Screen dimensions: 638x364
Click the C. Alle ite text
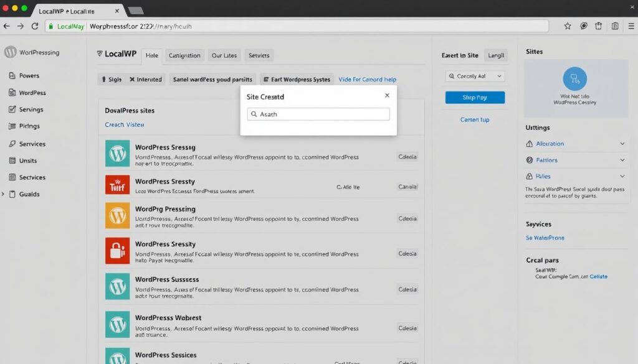(x=348, y=187)
